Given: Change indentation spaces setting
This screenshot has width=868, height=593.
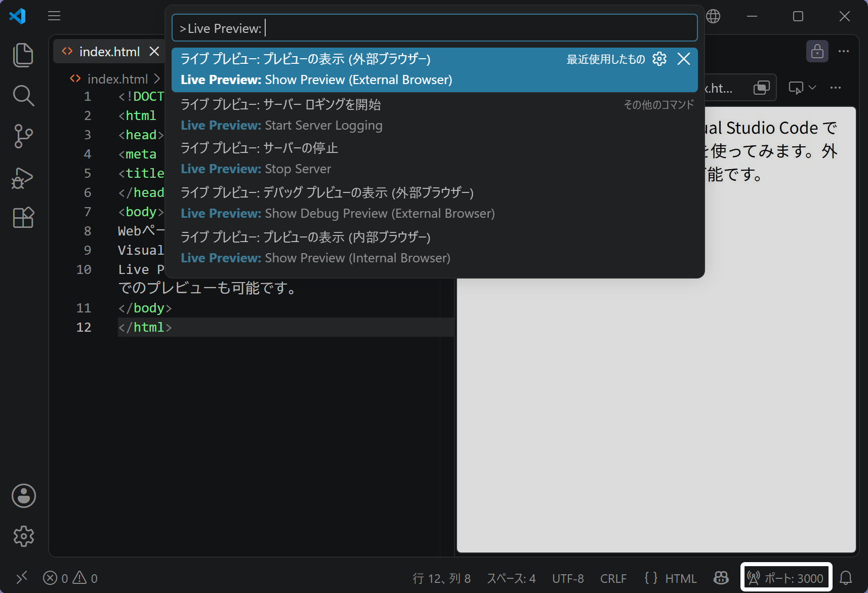Looking at the screenshot, I should 511,578.
